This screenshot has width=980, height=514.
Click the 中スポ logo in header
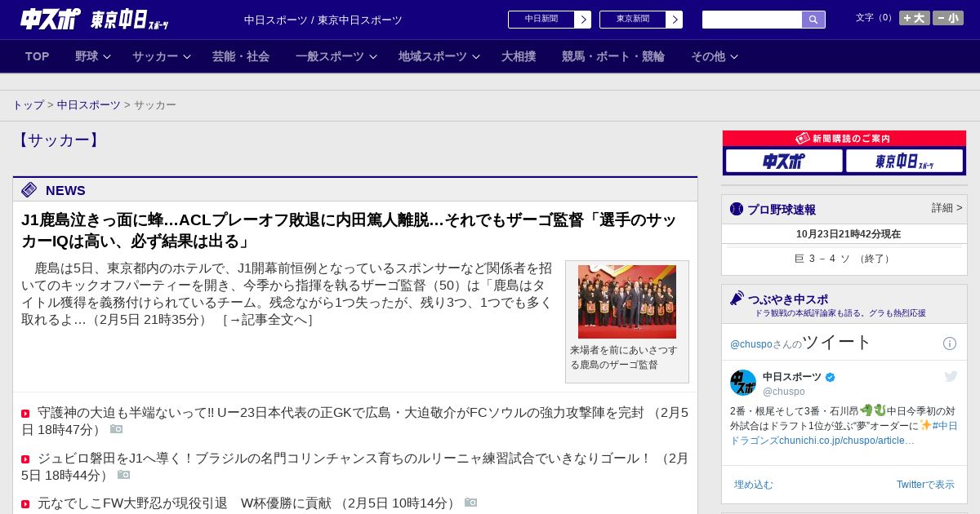(x=50, y=19)
